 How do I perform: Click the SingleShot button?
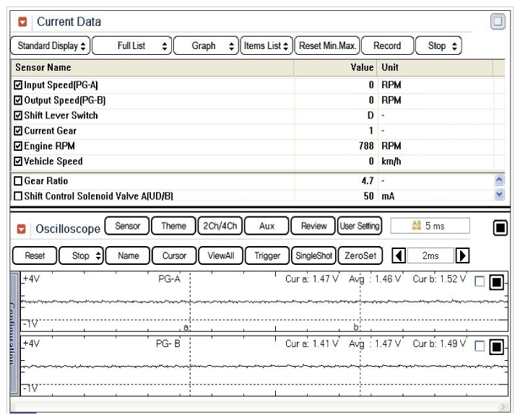pos(313,255)
